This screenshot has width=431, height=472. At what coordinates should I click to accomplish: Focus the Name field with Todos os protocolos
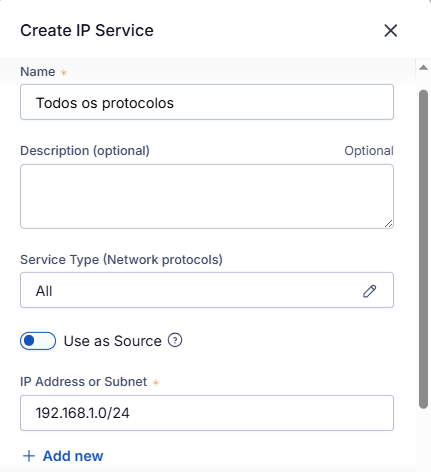coord(207,102)
